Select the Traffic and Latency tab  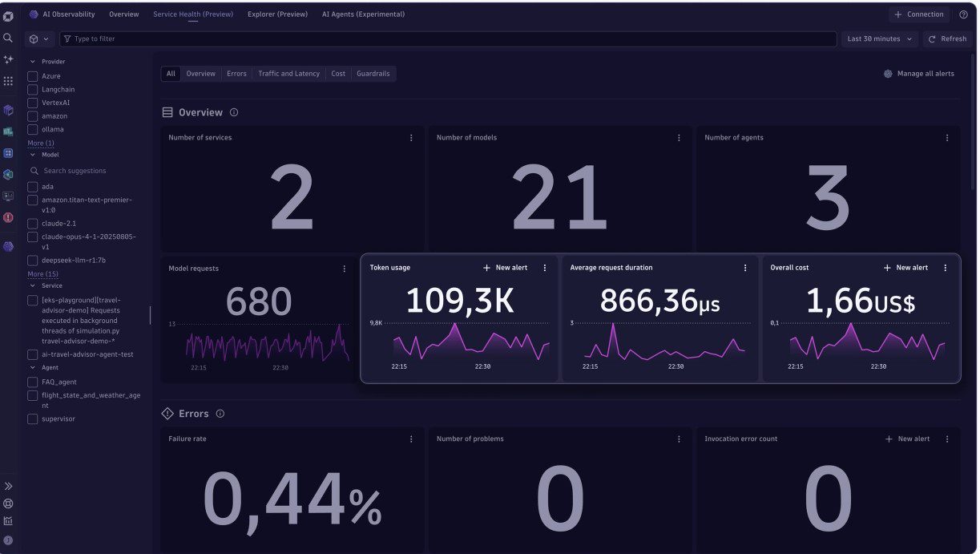pos(288,74)
